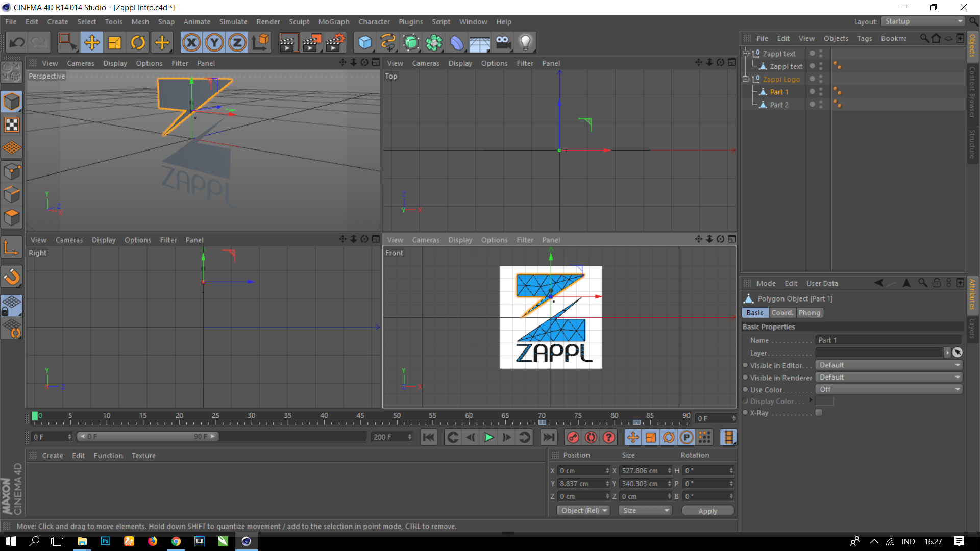The width and height of the screenshot is (980, 551).
Task: Click the Undo arrow icon
Action: 17,42
